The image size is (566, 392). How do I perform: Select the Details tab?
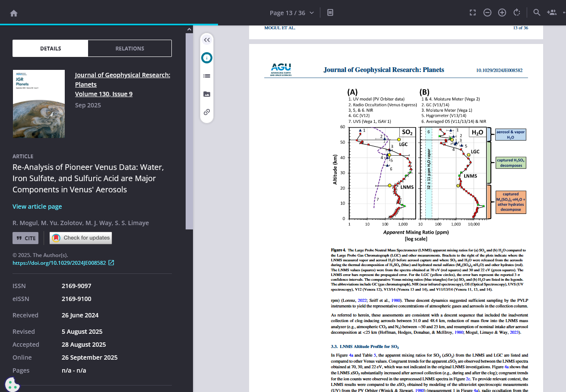[51, 48]
